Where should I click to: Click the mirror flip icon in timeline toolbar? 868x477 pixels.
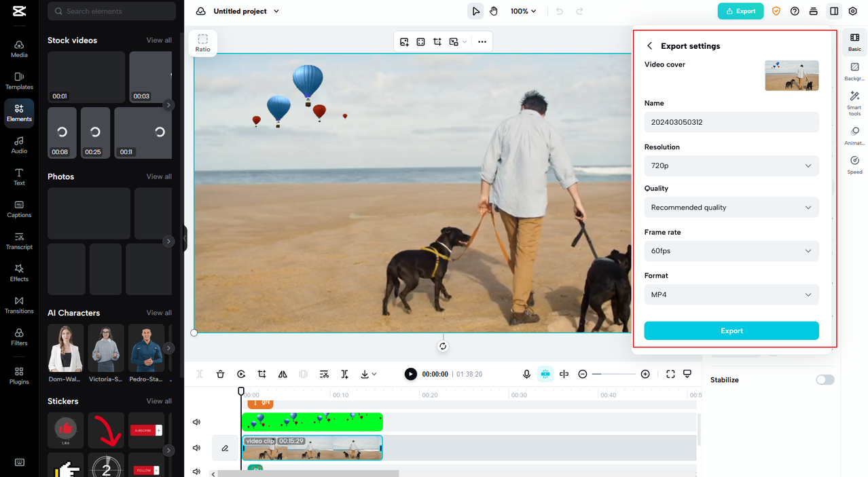point(283,374)
